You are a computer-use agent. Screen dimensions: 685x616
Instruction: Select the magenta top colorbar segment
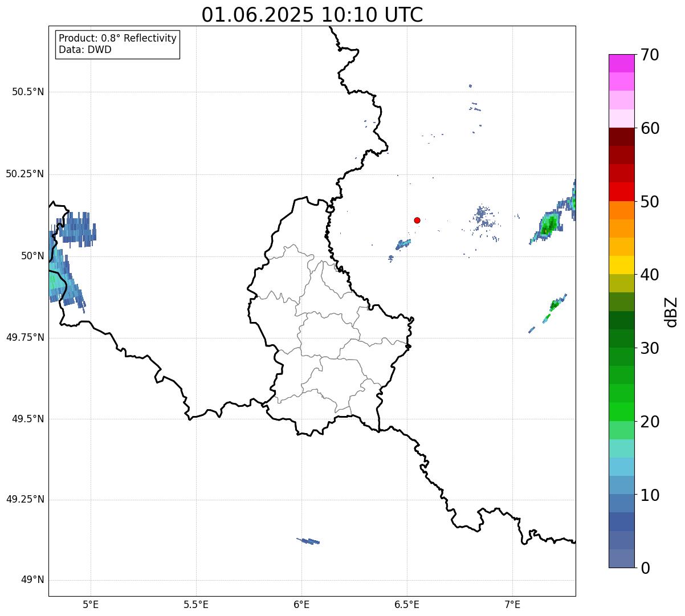(x=621, y=63)
